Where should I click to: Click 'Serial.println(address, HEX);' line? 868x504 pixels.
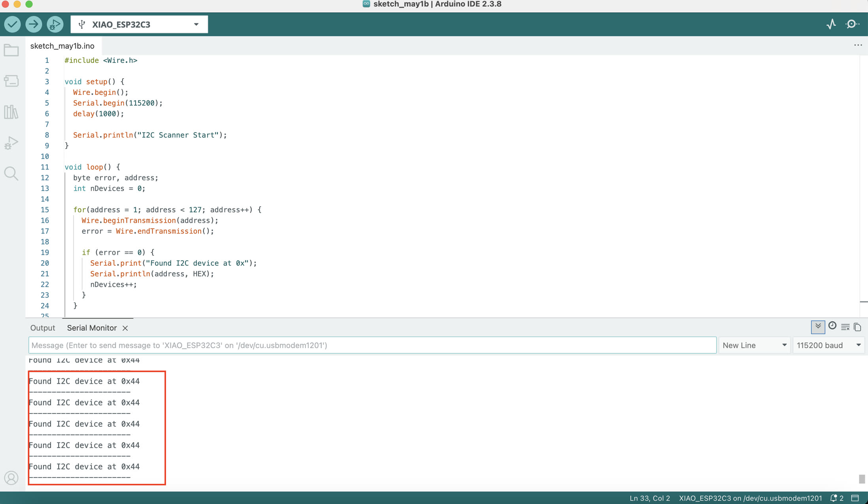tap(152, 274)
